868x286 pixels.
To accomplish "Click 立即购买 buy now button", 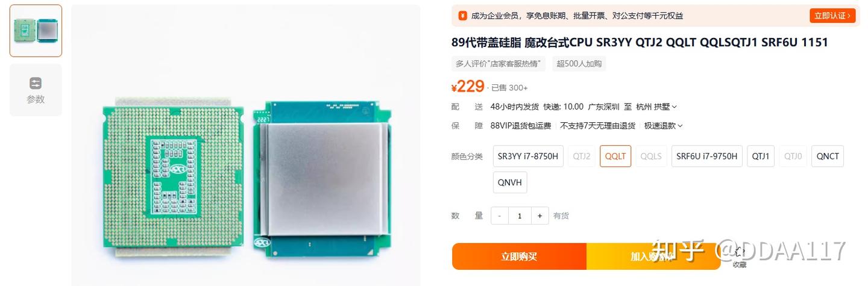I will point(519,256).
